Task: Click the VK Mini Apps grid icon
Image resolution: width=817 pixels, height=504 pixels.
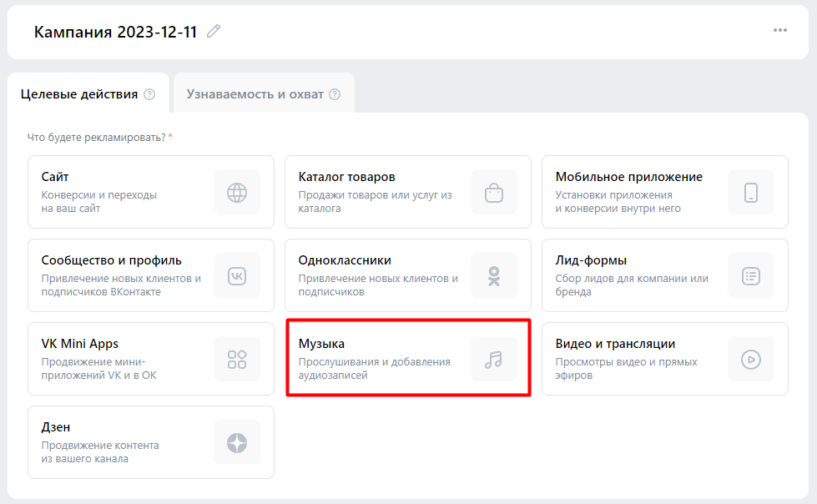Action: pyautogui.click(x=237, y=360)
